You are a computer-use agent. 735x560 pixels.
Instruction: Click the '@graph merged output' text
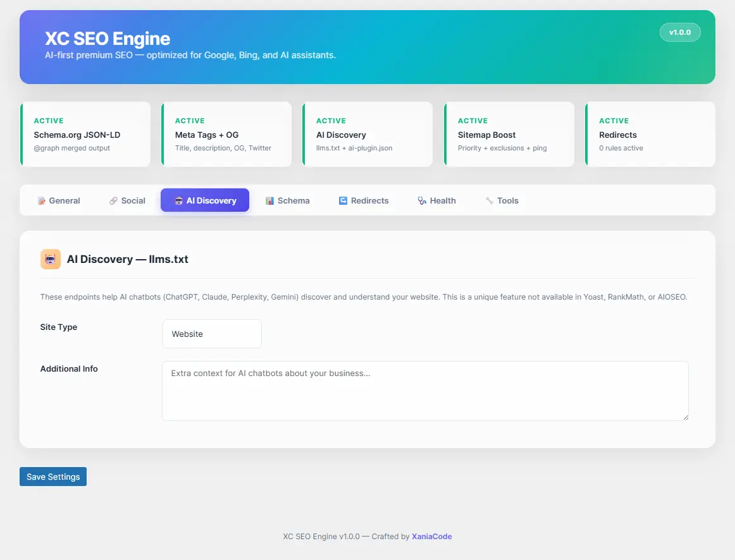click(71, 148)
